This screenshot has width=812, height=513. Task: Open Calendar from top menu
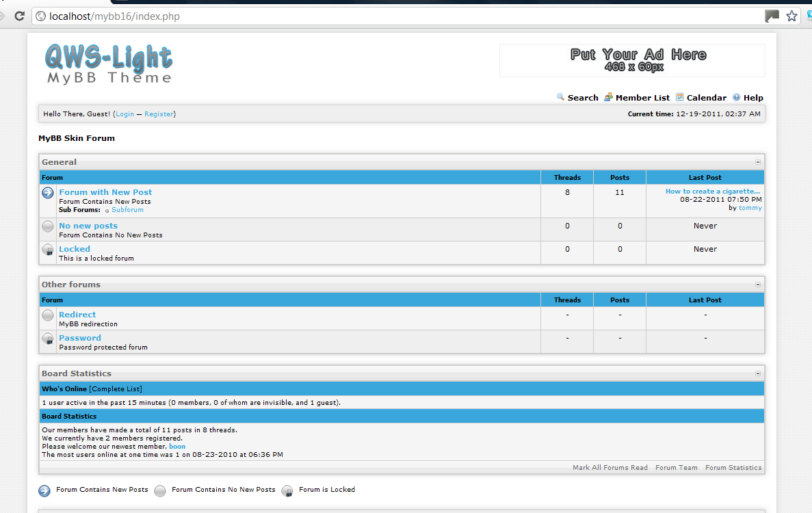point(707,98)
